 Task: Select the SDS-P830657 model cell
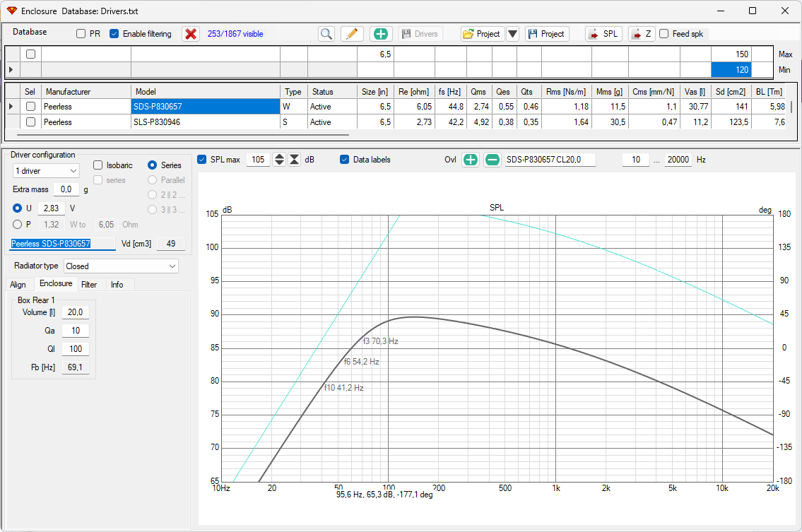206,107
